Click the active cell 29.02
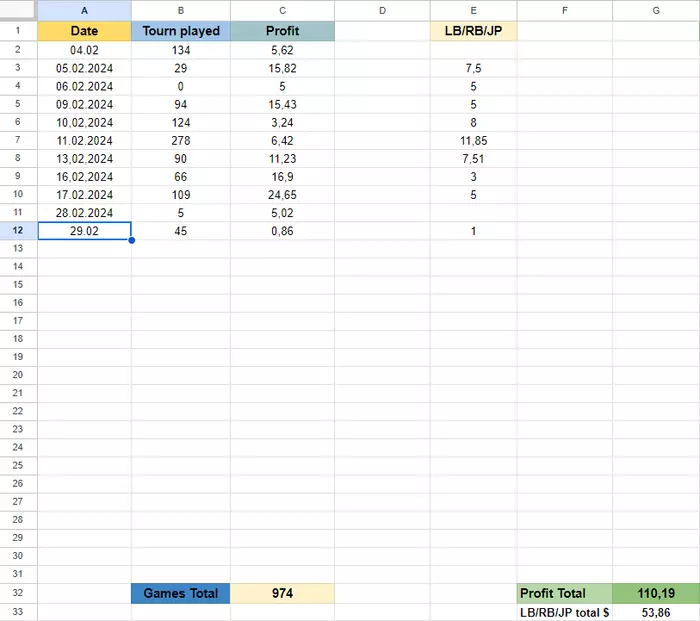This screenshot has height=621, width=700. coord(84,231)
